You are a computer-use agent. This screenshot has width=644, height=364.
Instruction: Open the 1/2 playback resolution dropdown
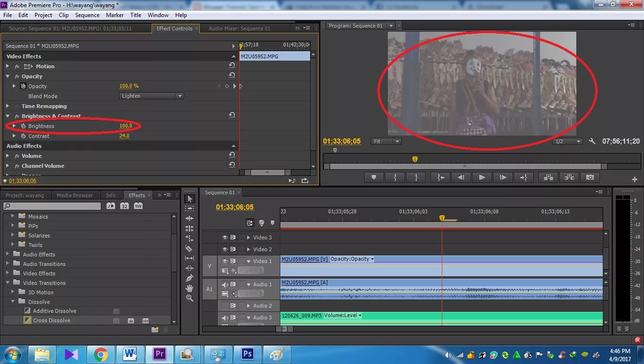tap(567, 141)
